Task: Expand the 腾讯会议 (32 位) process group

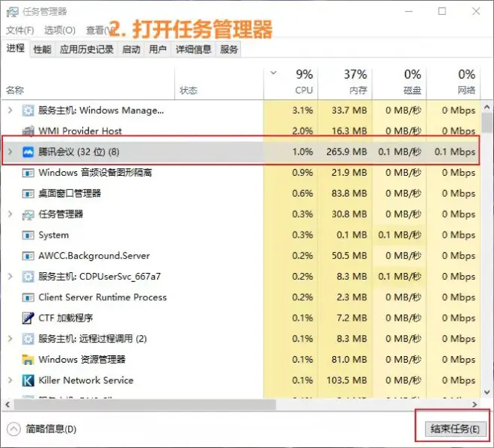Action: 10,152
